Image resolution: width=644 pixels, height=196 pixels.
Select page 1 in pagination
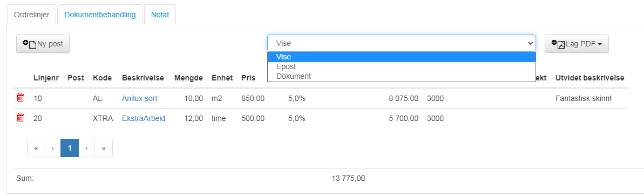pos(70,148)
